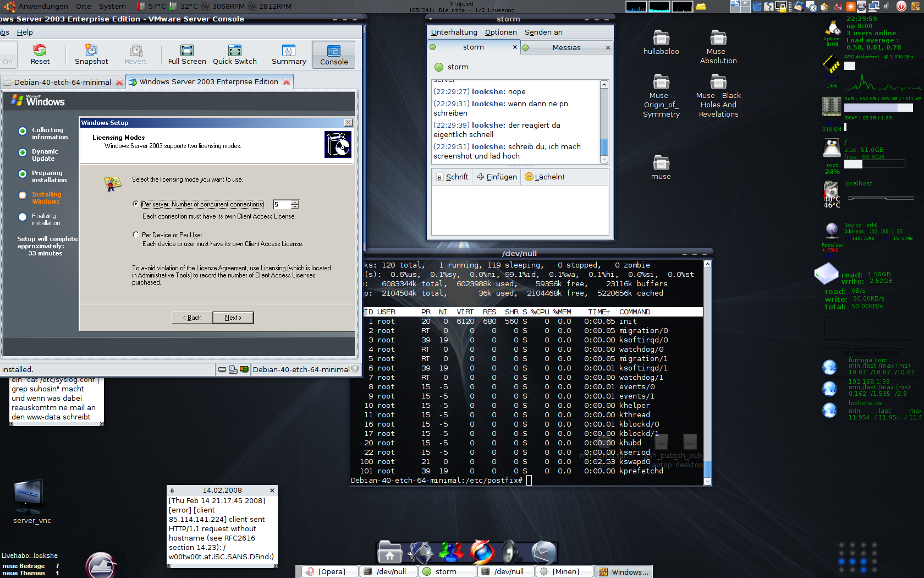Image resolution: width=924 pixels, height=578 pixels.
Task: Open the Unterhaltung menu in chat window
Action: point(454,32)
